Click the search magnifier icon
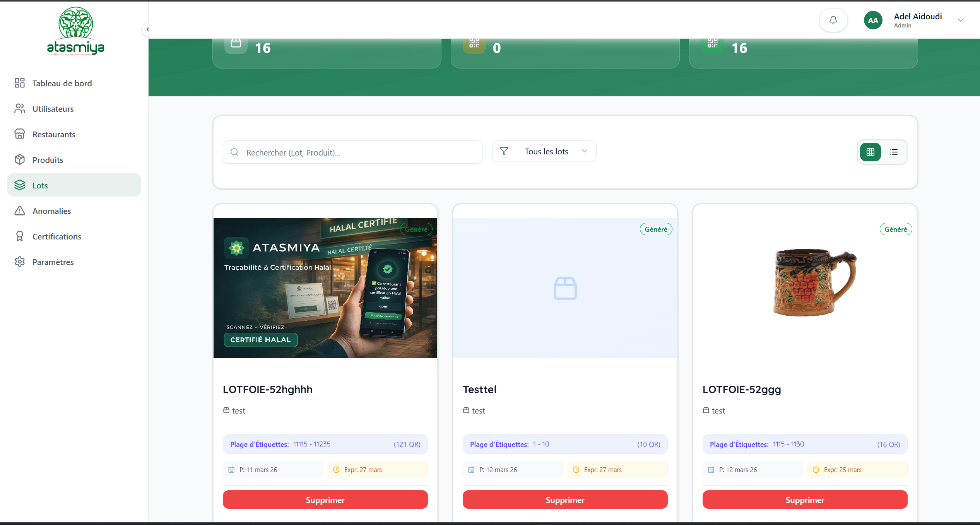Image resolution: width=980 pixels, height=525 pixels. (x=234, y=152)
